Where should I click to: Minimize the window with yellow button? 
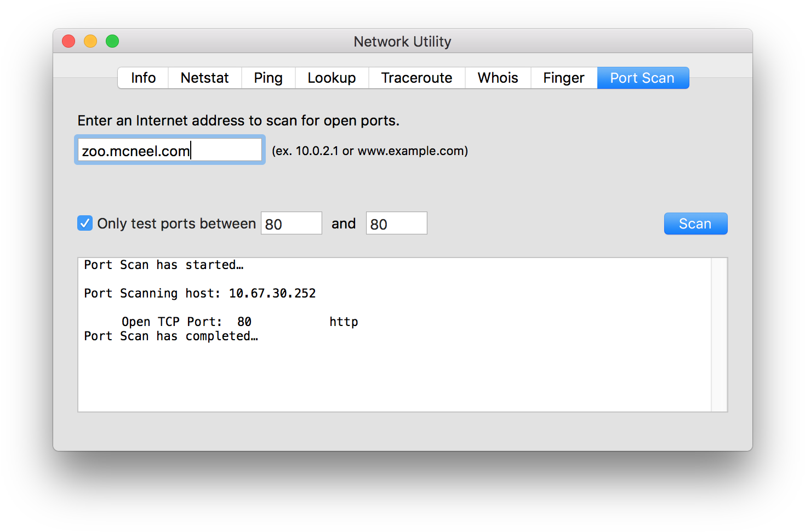tap(90, 41)
